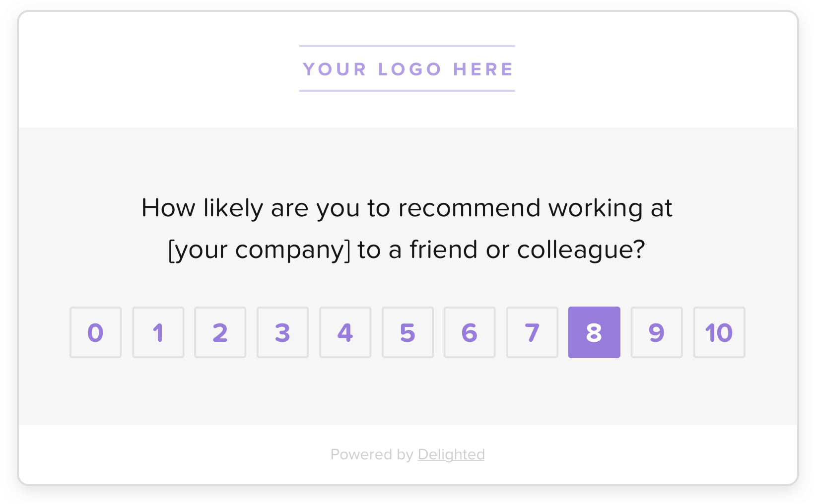Select score 9 on the rating scale

tap(657, 332)
